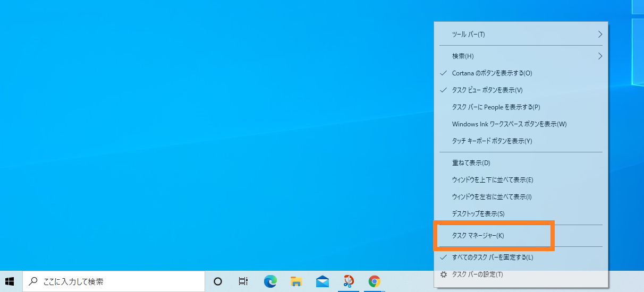The height and width of the screenshot is (292, 644).
Task: Open タスク マネージャー from the menu
Action: (521, 235)
